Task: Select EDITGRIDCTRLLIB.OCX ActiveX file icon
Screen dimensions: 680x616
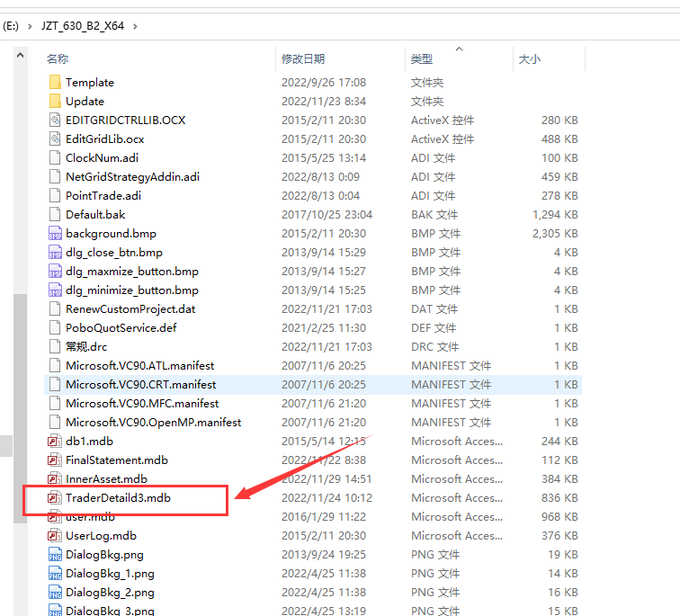Action: [x=55, y=121]
